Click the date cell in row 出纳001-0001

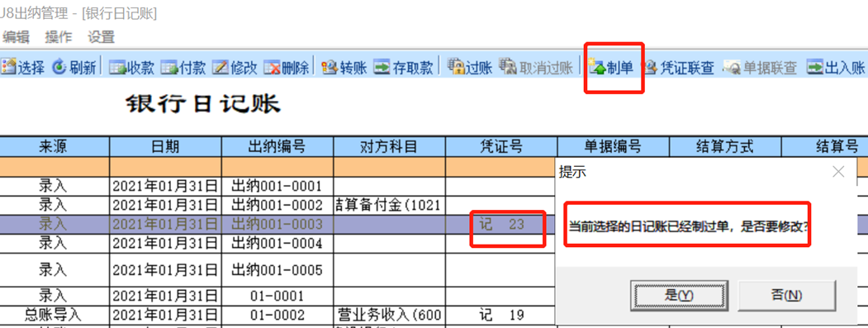click(165, 186)
